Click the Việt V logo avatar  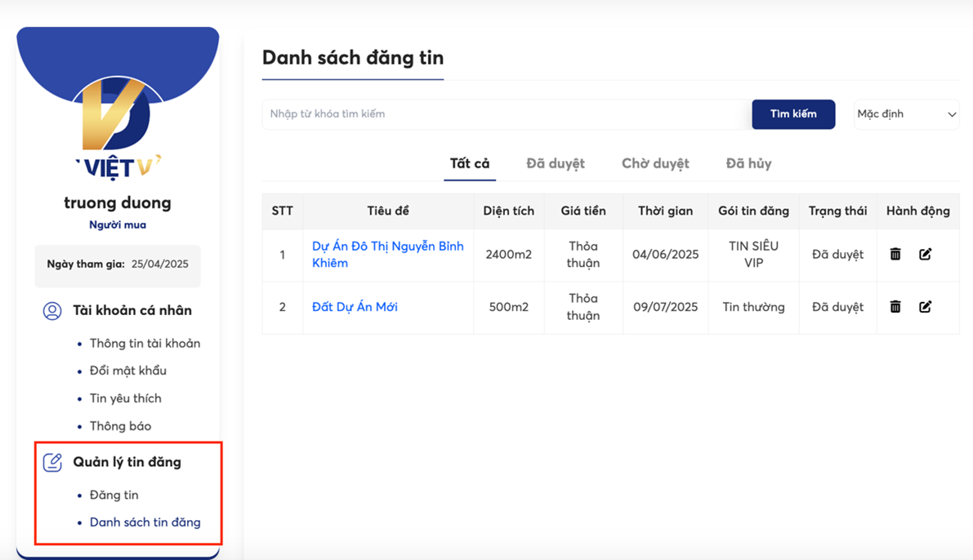118,127
